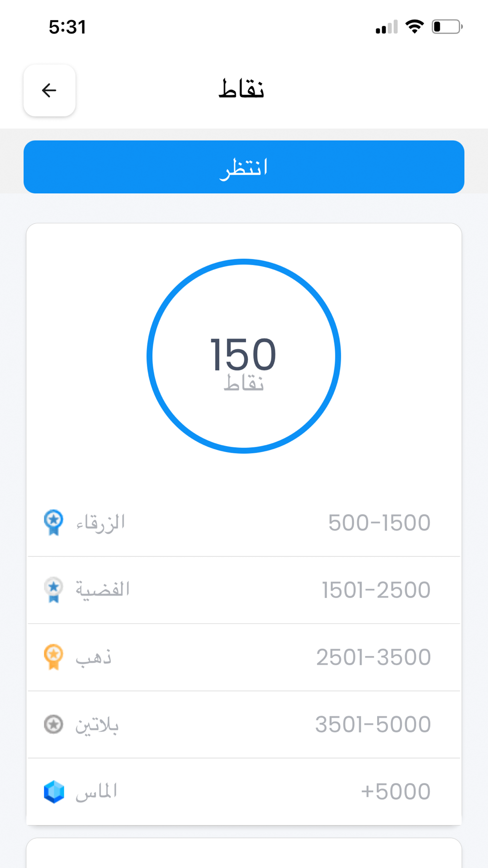
Task: Tap the 3501-5000 points range
Action: [373, 724]
